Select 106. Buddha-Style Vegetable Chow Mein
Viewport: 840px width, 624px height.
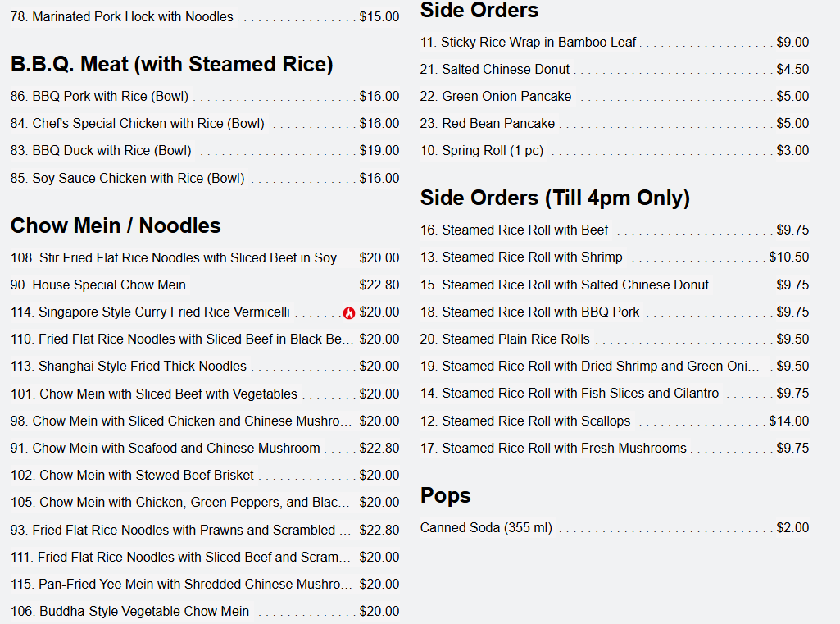[x=205, y=612]
